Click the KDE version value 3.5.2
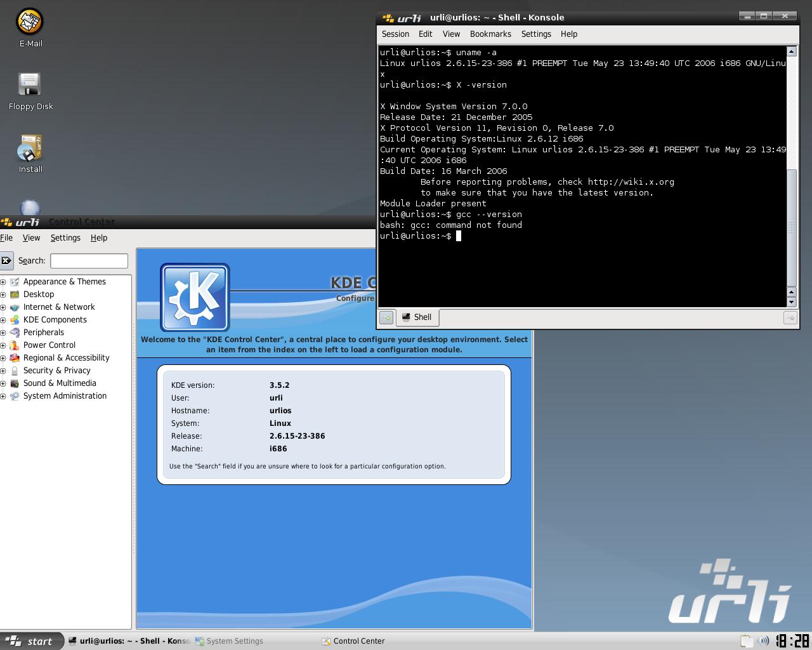The image size is (812, 650). [x=280, y=385]
